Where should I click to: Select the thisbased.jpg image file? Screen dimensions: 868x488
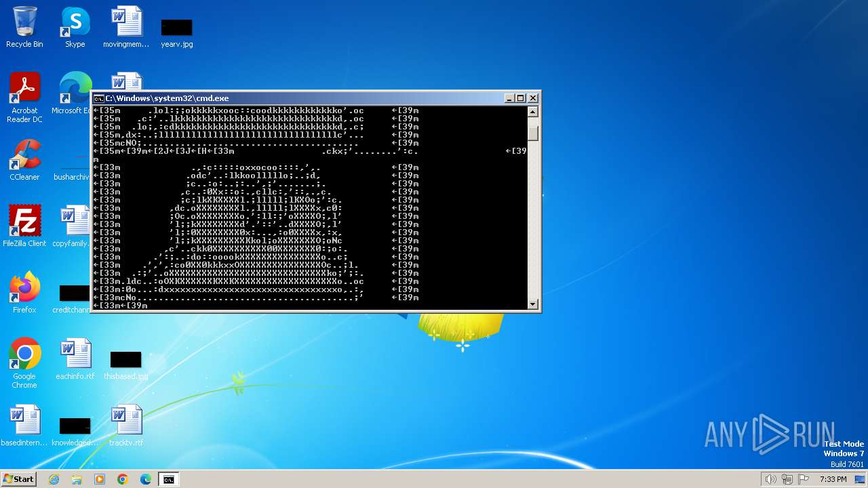coord(126,366)
